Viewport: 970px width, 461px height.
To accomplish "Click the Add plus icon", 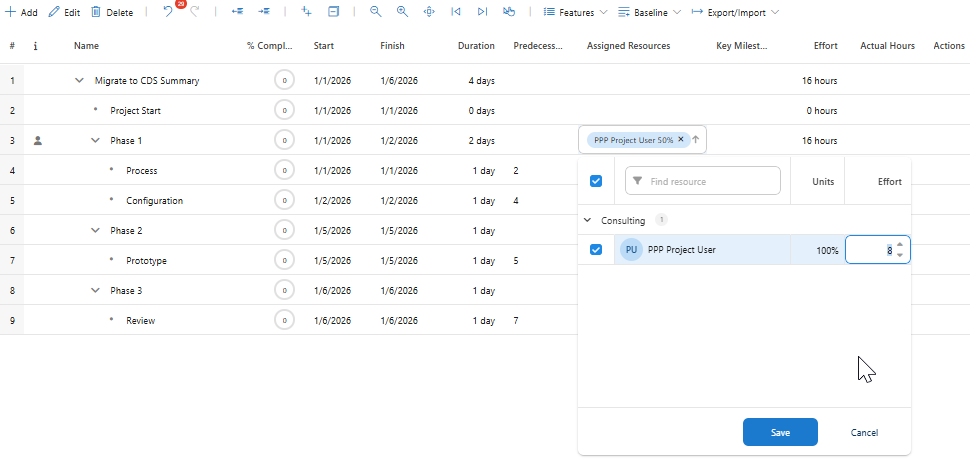I will coord(11,13).
